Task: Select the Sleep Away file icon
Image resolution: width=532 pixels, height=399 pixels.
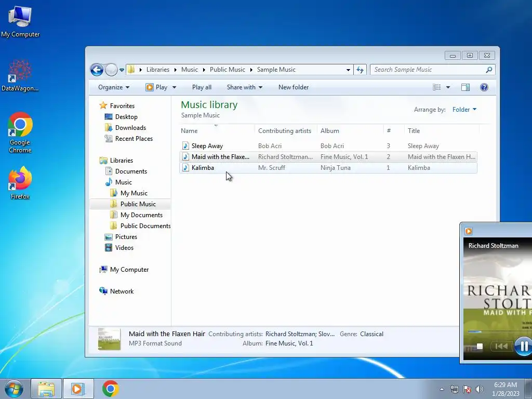Action: [185, 146]
